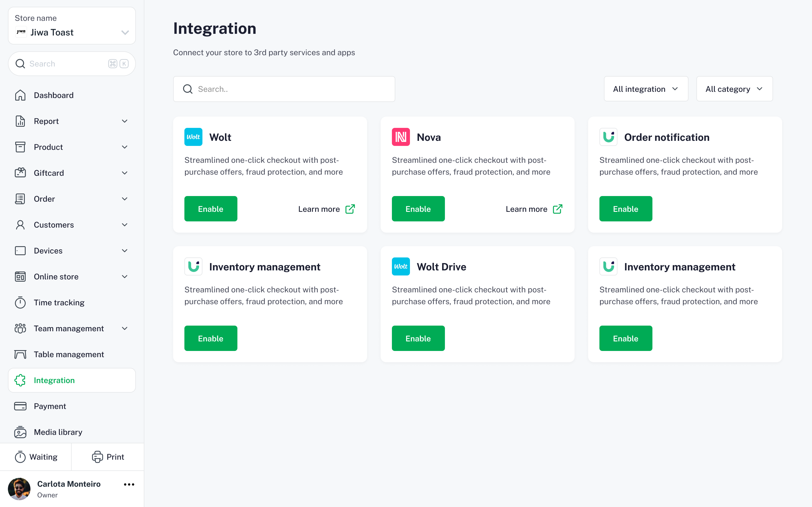Image resolution: width=812 pixels, height=507 pixels.
Task: Enable the Order notification integration
Action: coord(625,209)
